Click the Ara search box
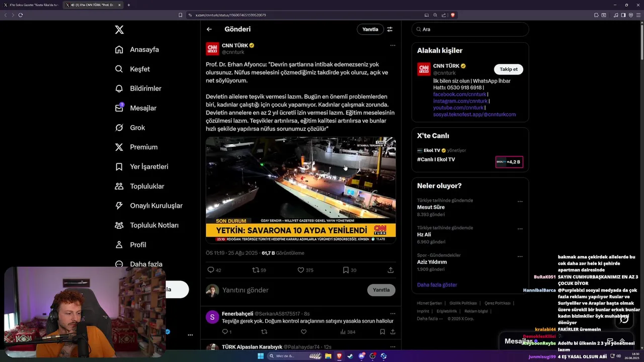Image resolution: width=644 pixels, height=362 pixels. tap(470, 29)
